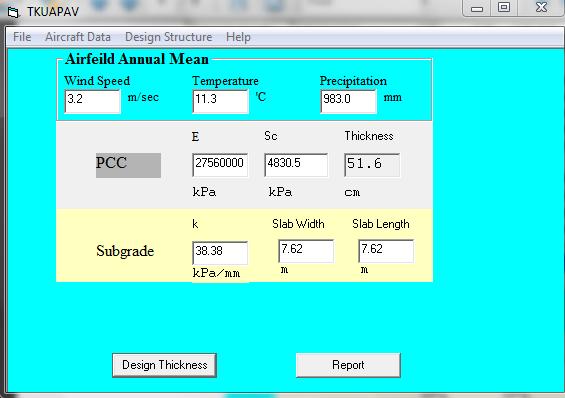565x398 pixels.
Task: Click the Slab Width label
Action: (298, 224)
